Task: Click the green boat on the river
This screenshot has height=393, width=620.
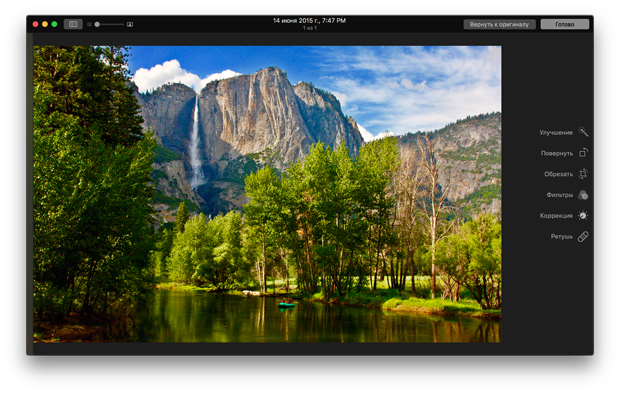Action: click(287, 304)
